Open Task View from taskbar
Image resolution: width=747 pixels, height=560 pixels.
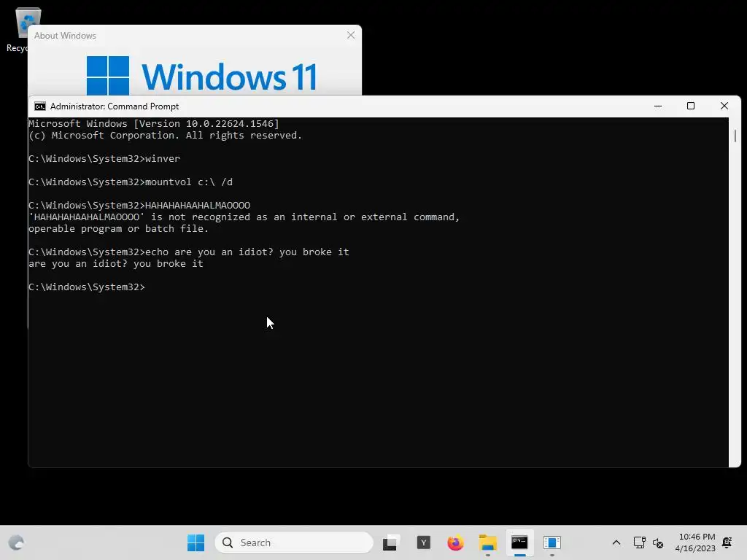390,542
